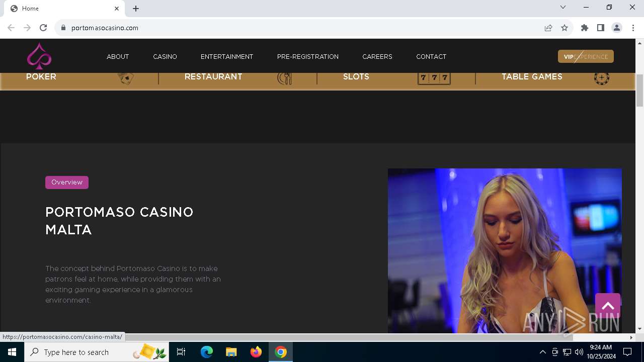644x362 pixels.
Task: Open Task View on the taskbar
Action: (181, 352)
